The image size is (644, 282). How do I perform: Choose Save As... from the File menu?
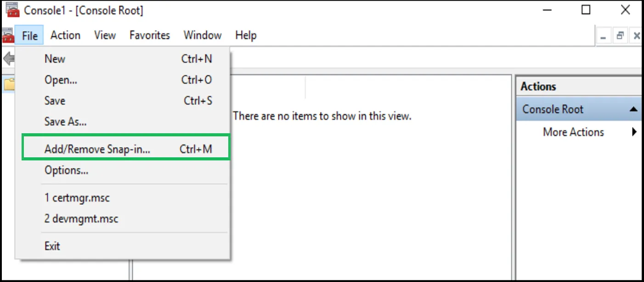[65, 122]
